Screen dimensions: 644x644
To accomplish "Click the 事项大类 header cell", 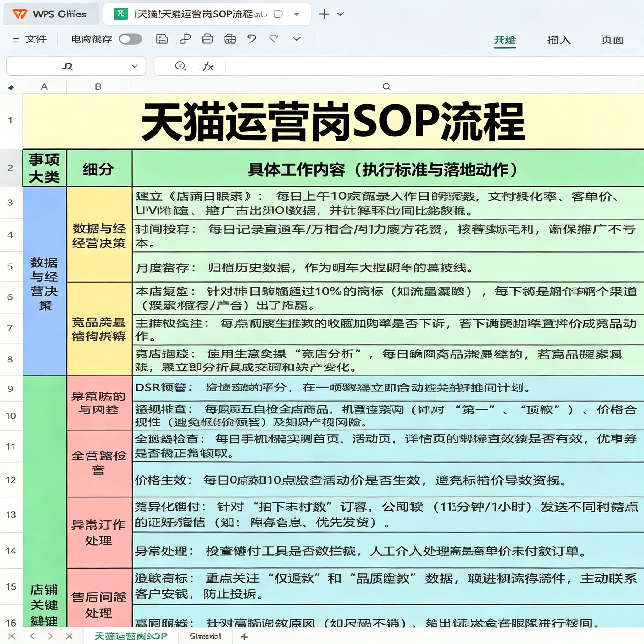I will (44, 168).
